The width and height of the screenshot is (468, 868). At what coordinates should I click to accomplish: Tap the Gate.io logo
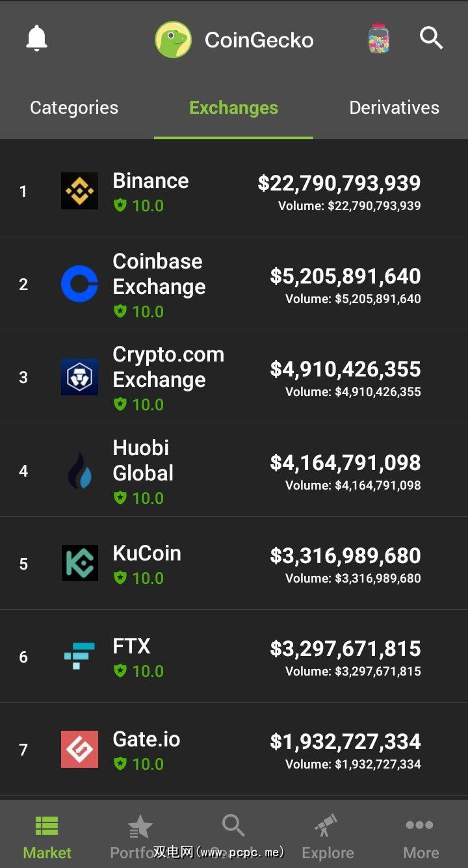[79, 749]
